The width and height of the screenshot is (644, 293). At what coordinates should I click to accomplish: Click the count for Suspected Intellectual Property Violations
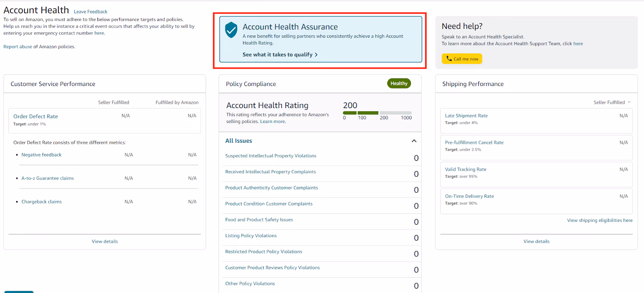point(416,158)
